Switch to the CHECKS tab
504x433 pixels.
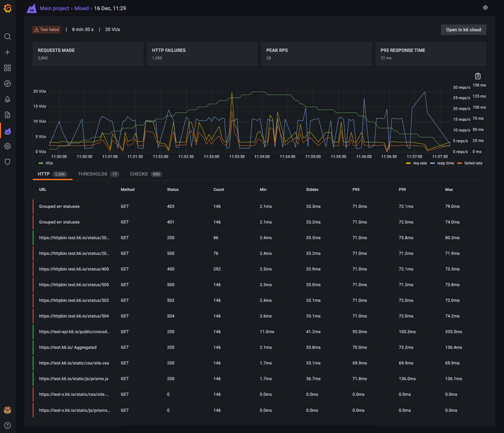tap(146, 174)
